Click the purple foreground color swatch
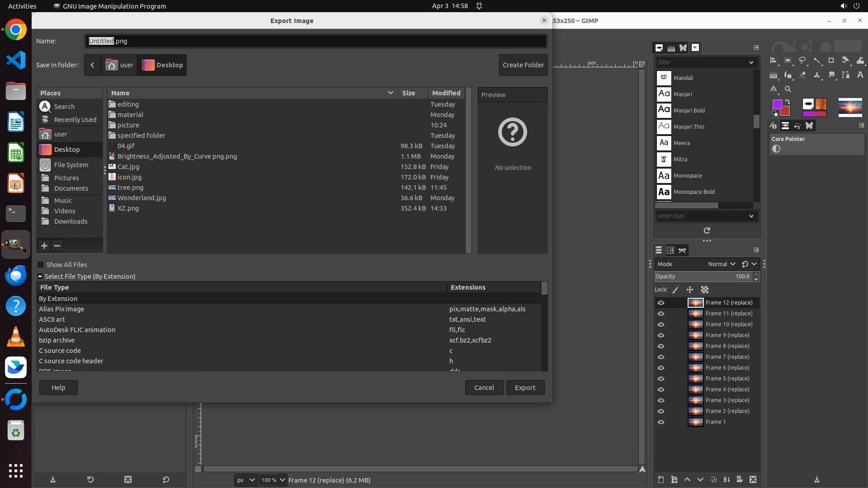Viewport: 868px width, 488px height. tap(777, 105)
